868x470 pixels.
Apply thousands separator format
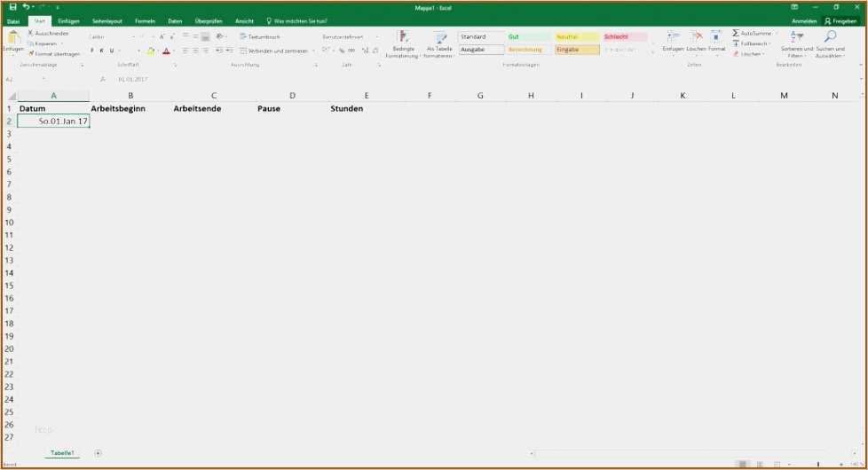click(351, 51)
